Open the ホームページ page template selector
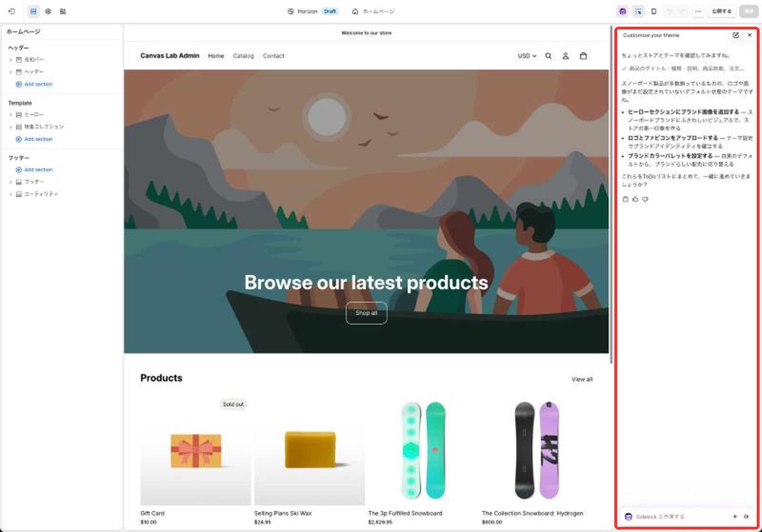 click(373, 11)
